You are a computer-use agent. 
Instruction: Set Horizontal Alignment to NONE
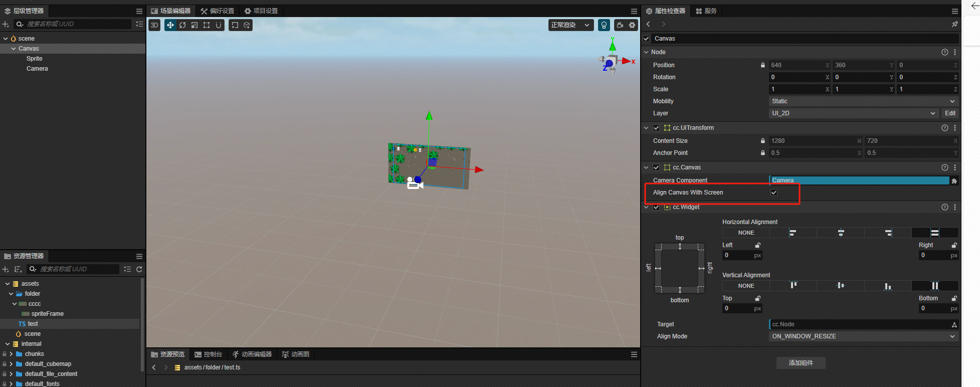(x=746, y=233)
